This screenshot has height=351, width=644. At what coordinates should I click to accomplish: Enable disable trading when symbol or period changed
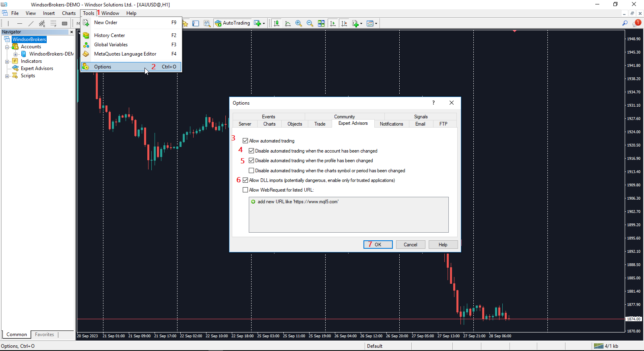coord(251,171)
